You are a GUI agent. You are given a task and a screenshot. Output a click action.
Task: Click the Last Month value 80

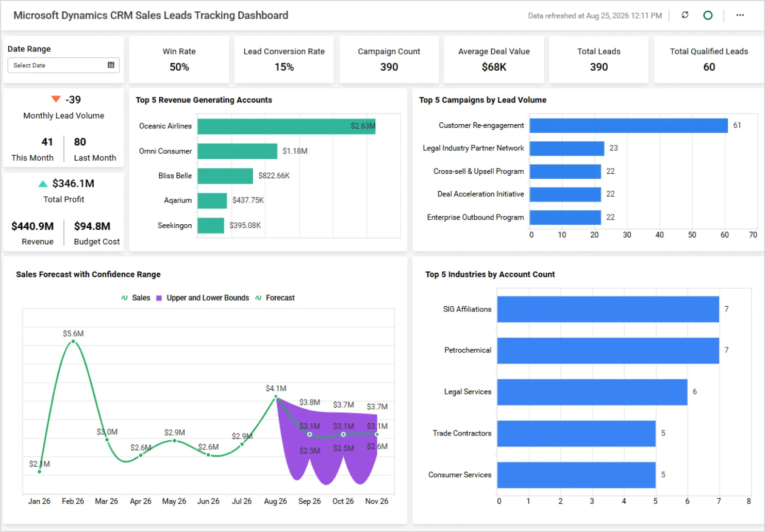pyautogui.click(x=80, y=142)
